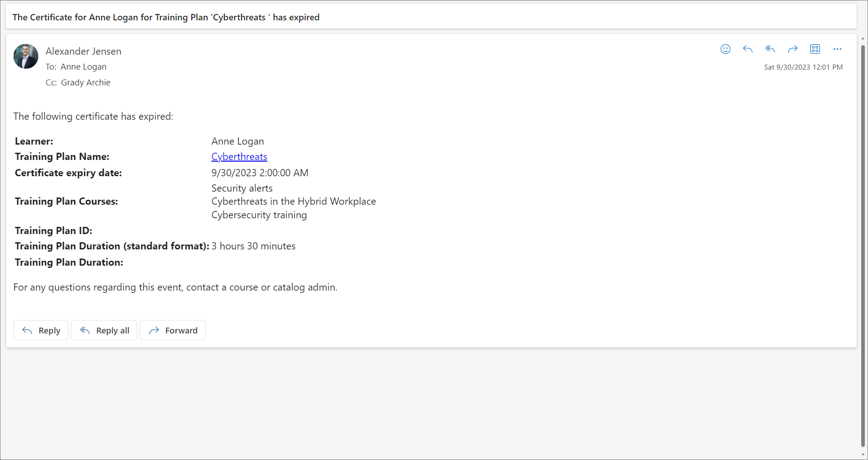Click Alexander Jensen's profile photo

(x=26, y=56)
